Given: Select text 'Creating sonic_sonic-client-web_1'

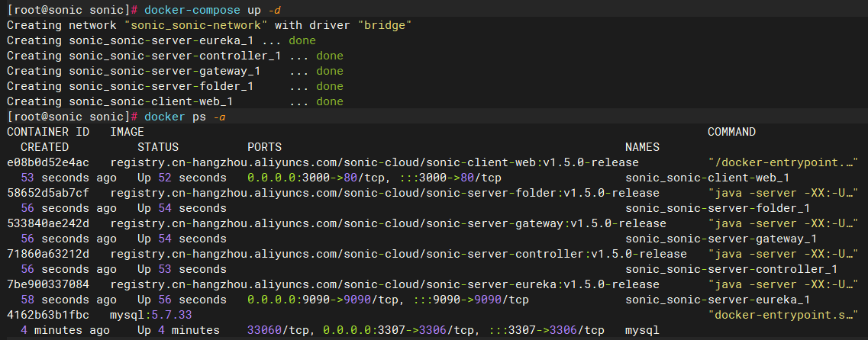Looking at the screenshot, I should tap(120, 101).
